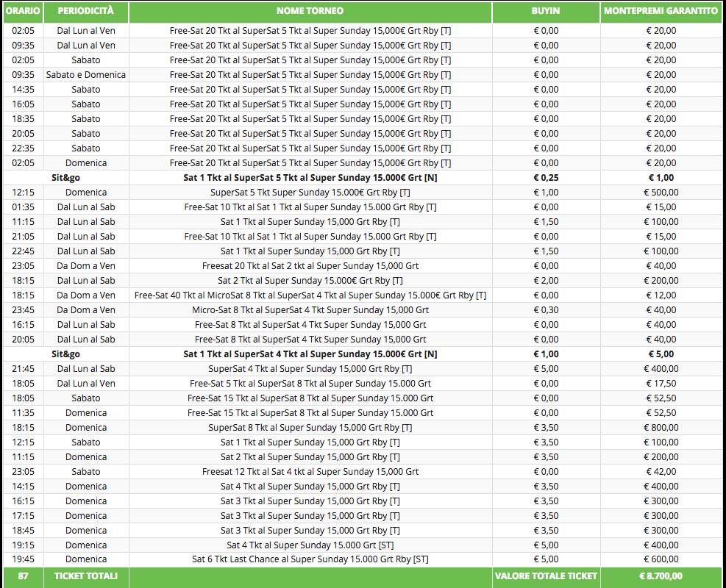Select the 18:45 time cell
This screenshot has width=726, height=588.
click(23, 531)
